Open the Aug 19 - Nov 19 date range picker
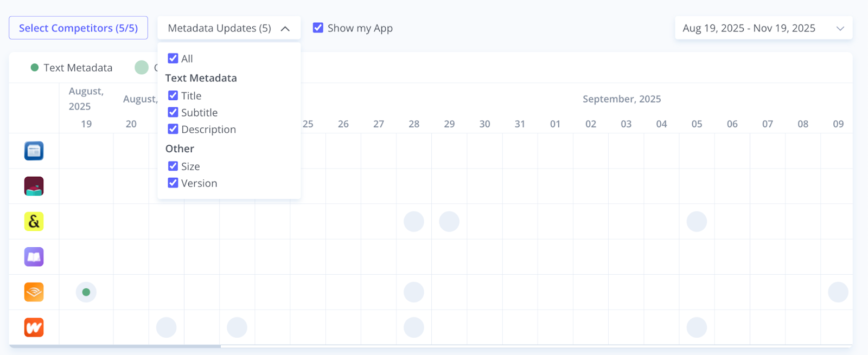 (763, 28)
